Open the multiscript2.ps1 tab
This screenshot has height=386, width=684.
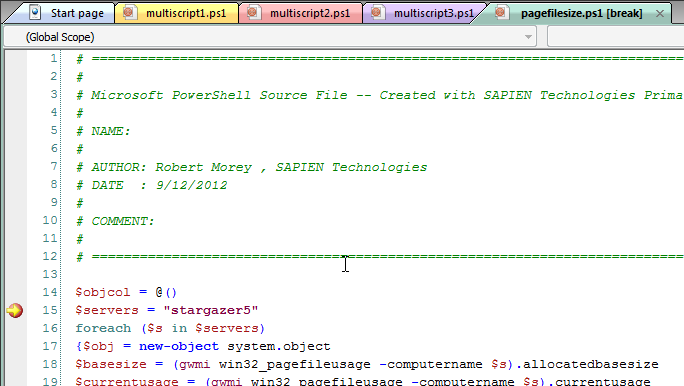coord(301,13)
